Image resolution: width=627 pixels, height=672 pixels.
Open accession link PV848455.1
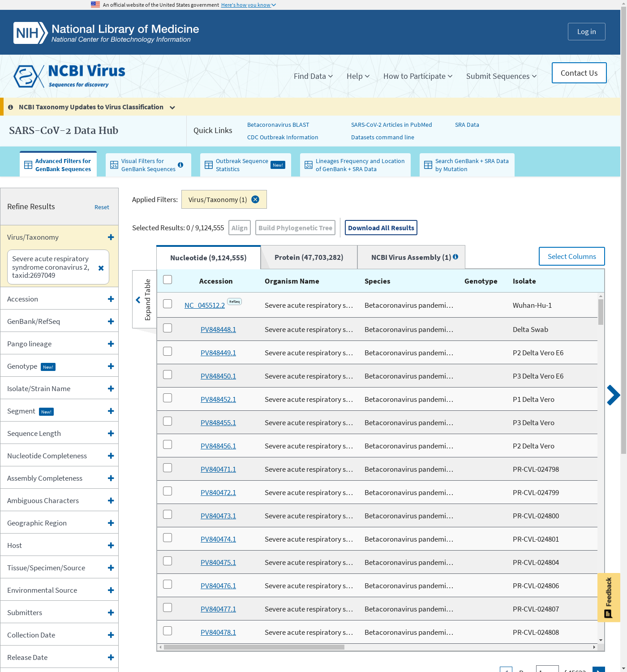tap(218, 422)
